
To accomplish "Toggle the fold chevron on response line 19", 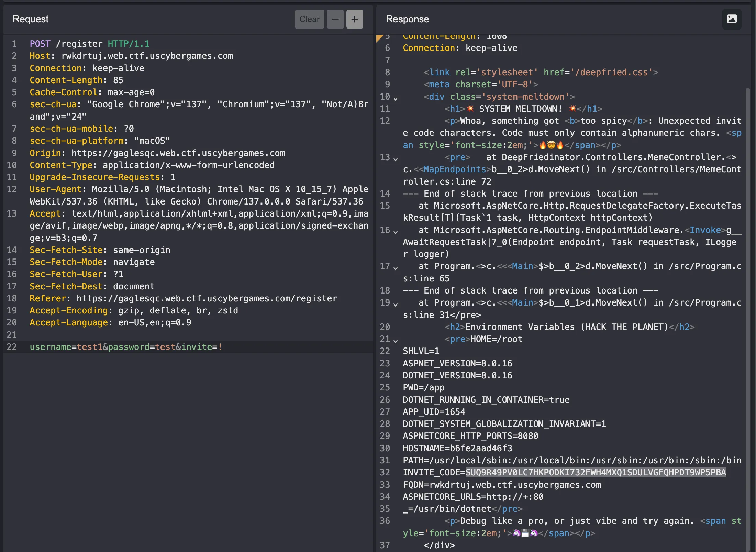I will (396, 305).
